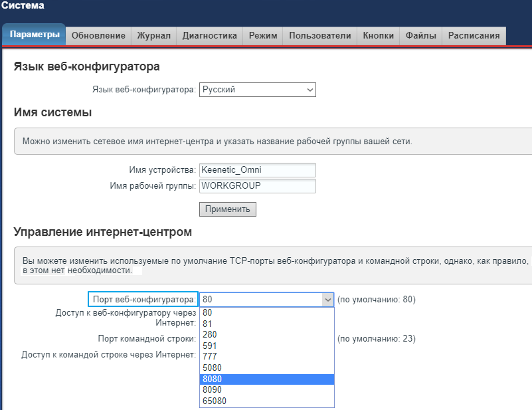Select port 280 option
The image size is (532, 410).
click(x=266, y=334)
